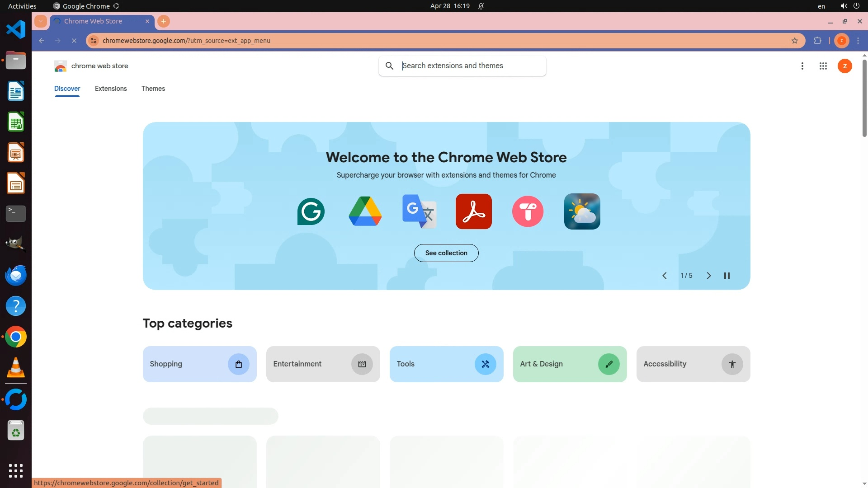The image size is (868, 488).
Task: Open the tab search dropdown arrow
Action: pyautogui.click(x=41, y=21)
